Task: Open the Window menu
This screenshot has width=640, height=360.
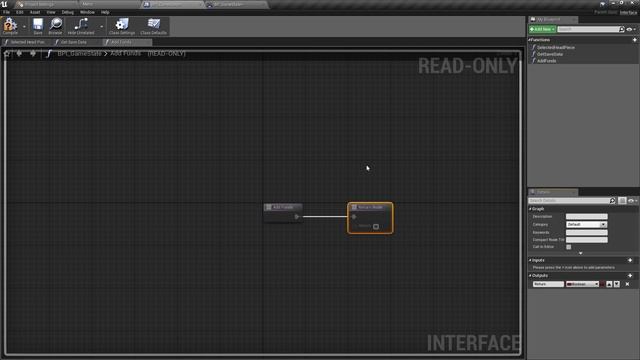Action: click(87, 12)
